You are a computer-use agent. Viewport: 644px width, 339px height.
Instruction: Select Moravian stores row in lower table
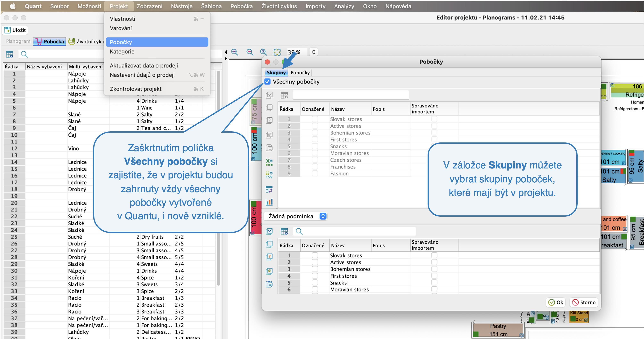[439, 289]
